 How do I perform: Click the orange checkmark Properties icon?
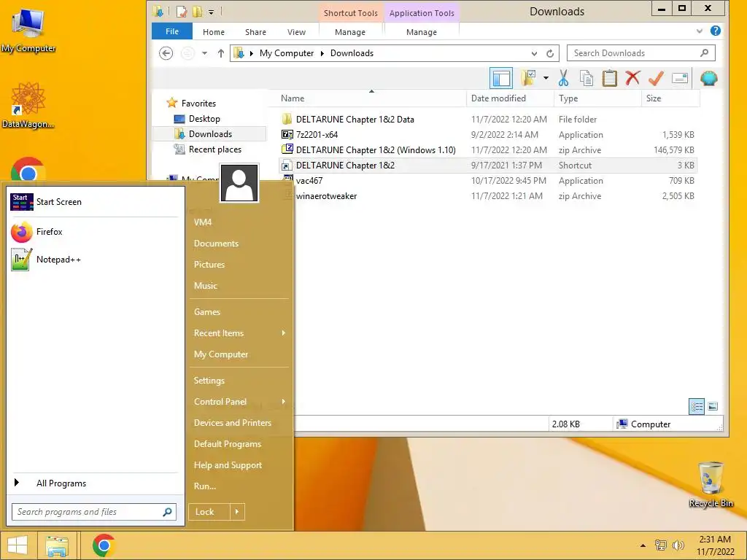(x=656, y=78)
